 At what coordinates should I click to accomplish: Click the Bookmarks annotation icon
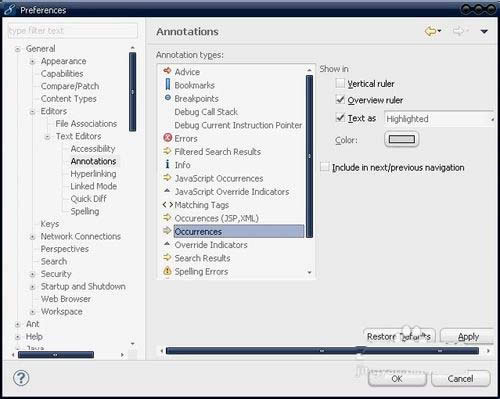coord(168,84)
